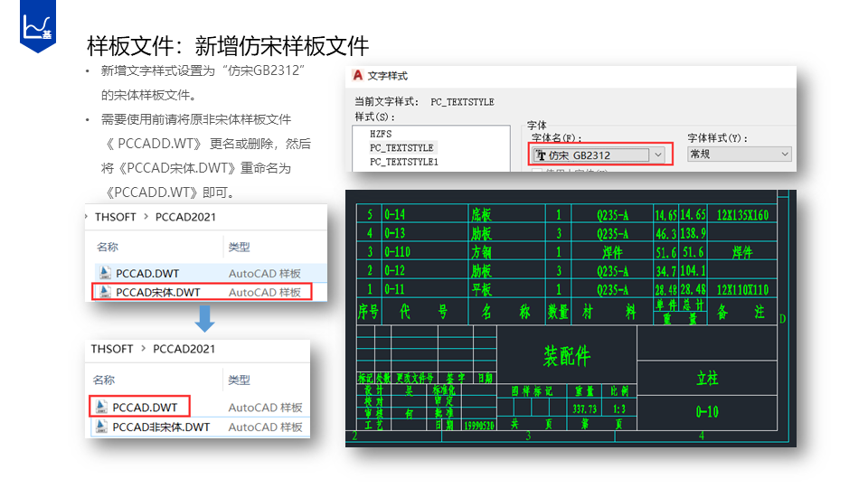Click the 337.73 weight value
The height and width of the screenshot is (488, 868).
pos(585,408)
